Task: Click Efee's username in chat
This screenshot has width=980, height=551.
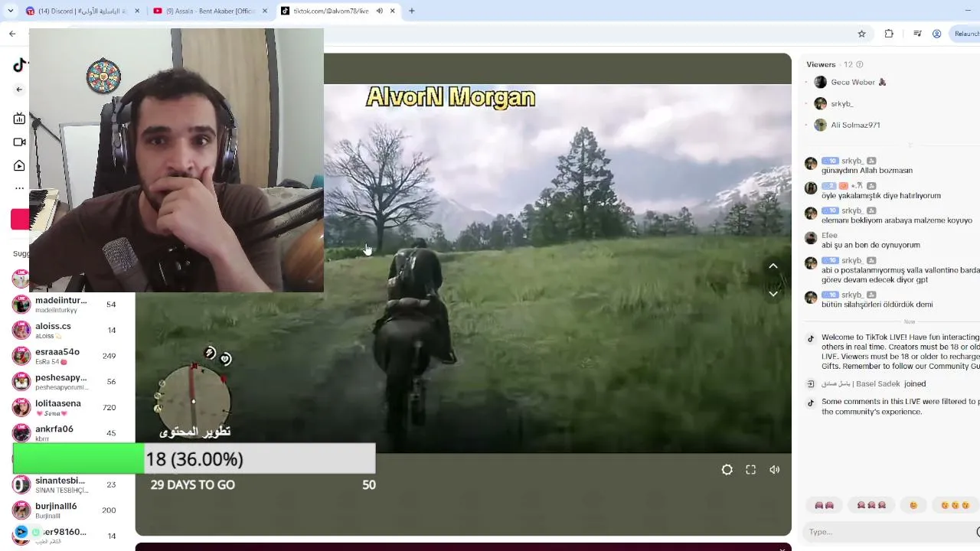Action: pos(829,235)
